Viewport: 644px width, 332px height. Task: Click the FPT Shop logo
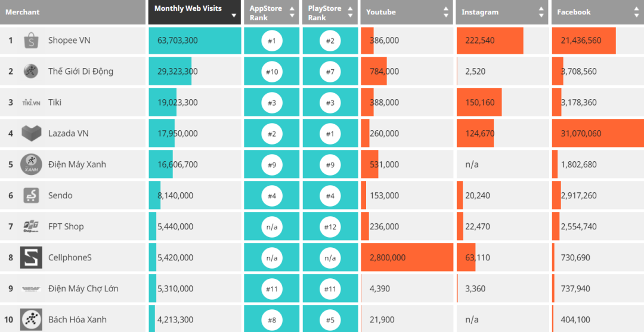coord(31,226)
